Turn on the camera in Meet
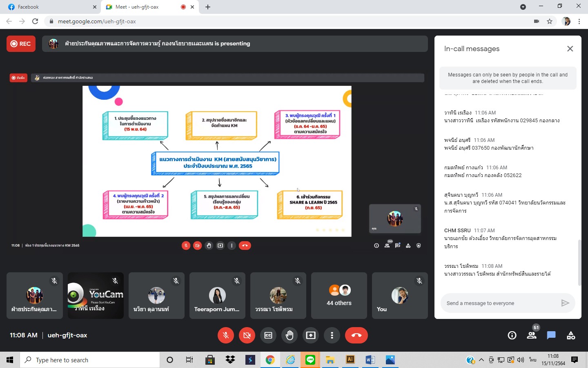 point(247,335)
